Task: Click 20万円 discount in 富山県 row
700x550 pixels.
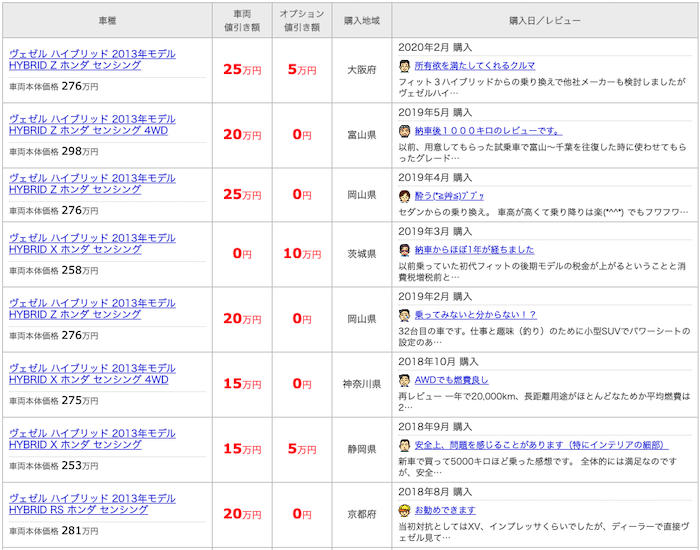Action: pos(242,135)
